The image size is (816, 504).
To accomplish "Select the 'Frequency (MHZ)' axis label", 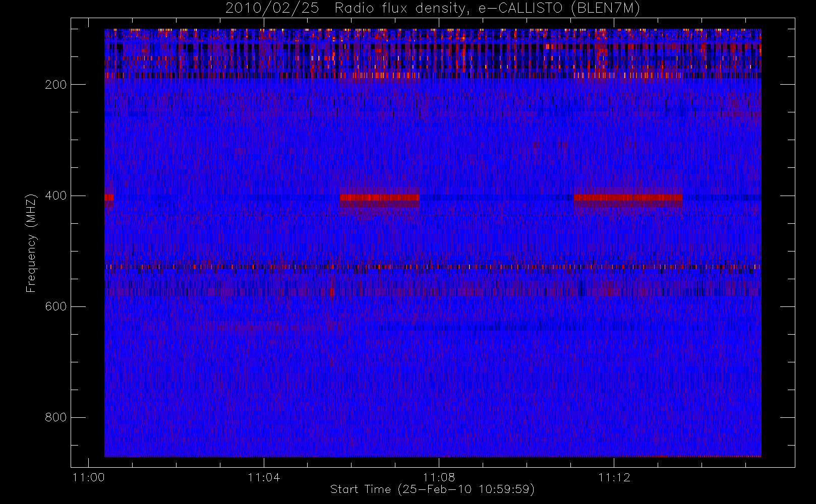I will 31,243.
